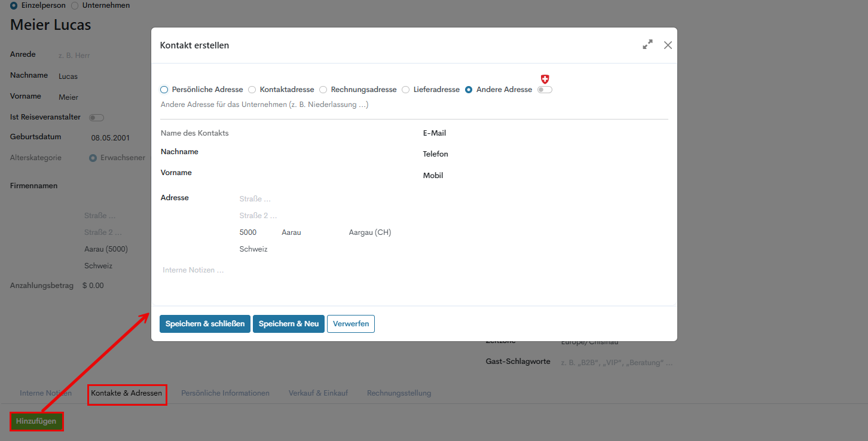Discard changes with Verwerfen button
Image resolution: width=868 pixels, height=441 pixels.
coord(350,324)
